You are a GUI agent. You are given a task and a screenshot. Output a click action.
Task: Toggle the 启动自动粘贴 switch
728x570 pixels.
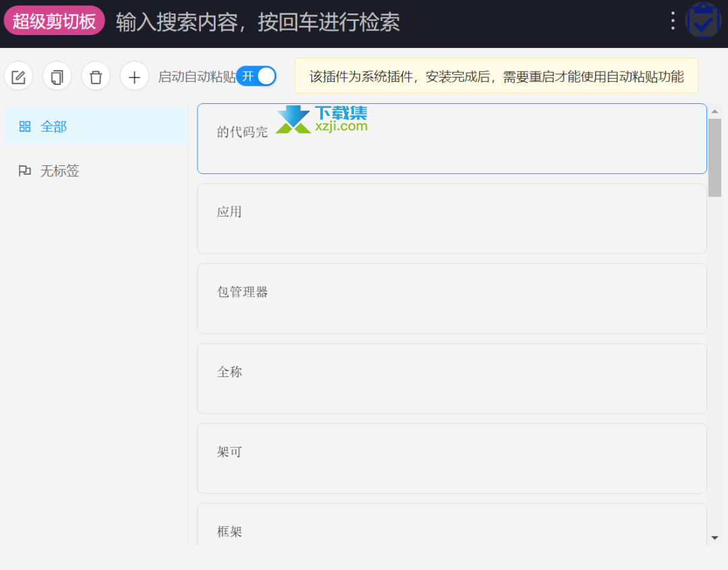(x=256, y=76)
